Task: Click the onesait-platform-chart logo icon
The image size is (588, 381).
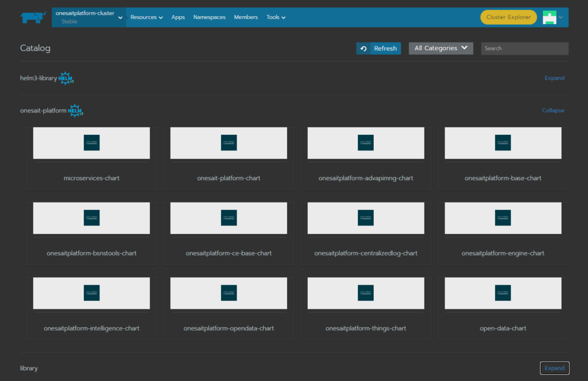Action: (229, 143)
